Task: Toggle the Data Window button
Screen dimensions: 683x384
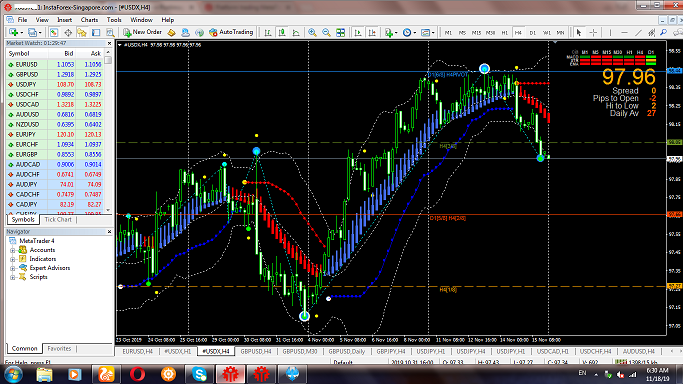Action: point(68,33)
